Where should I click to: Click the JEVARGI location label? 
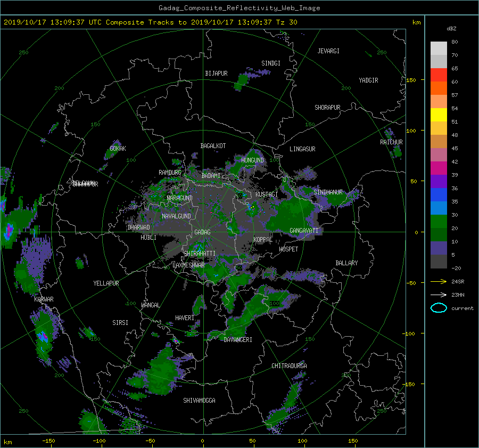tap(328, 51)
